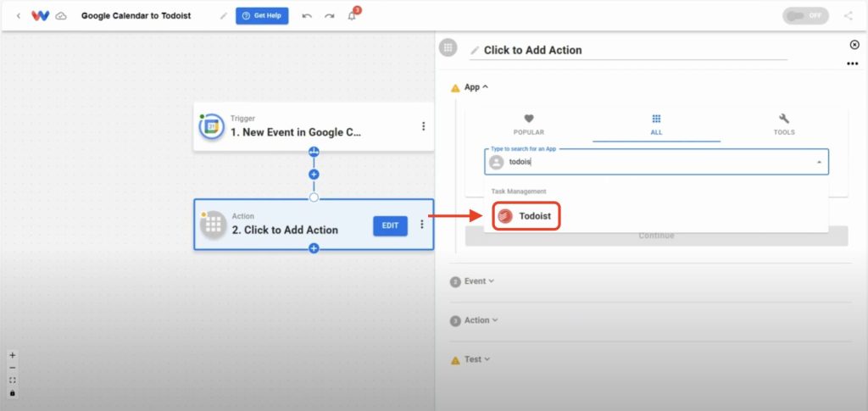
Task: Undo the last change
Action: point(307,16)
